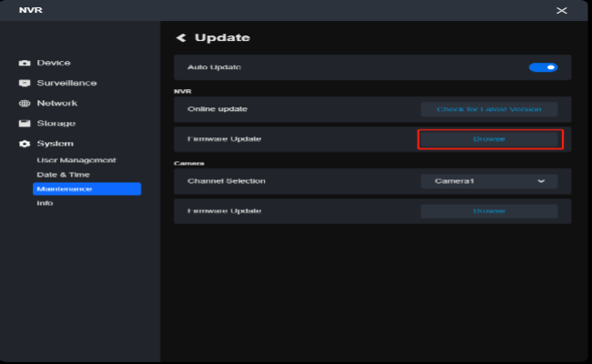Open the Channel Selection Camera1 dropdown

click(x=488, y=181)
